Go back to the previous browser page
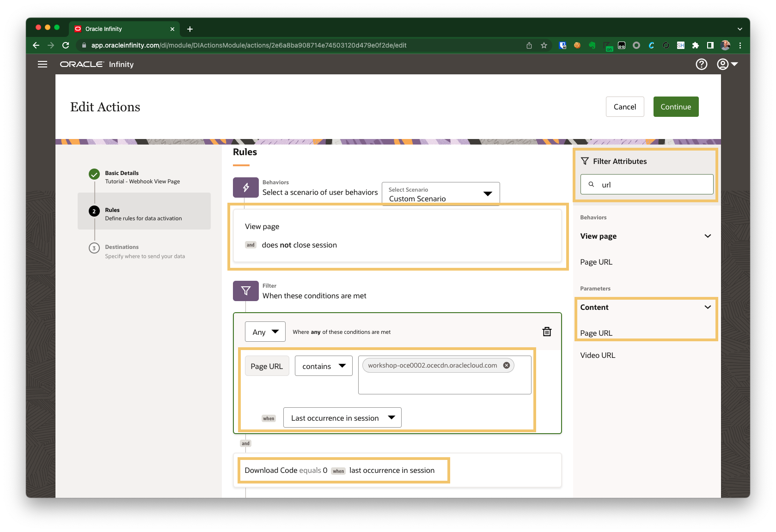This screenshot has width=776, height=532. point(36,45)
